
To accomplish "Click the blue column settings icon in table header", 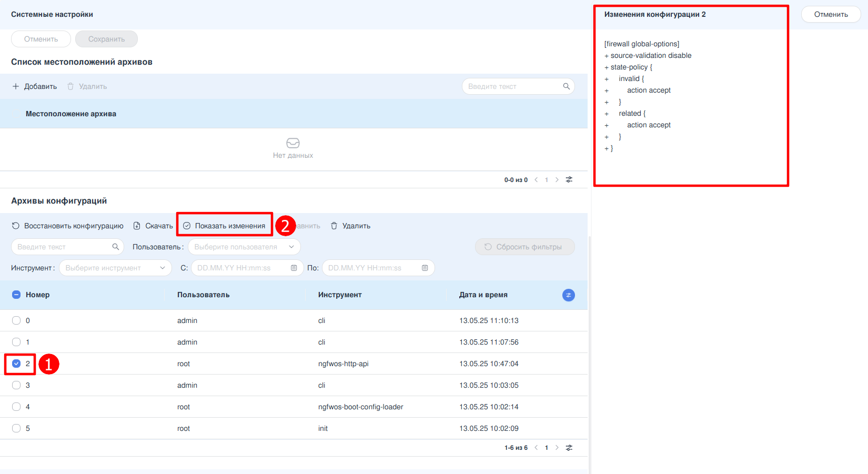I will pyautogui.click(x=568, y=295).
